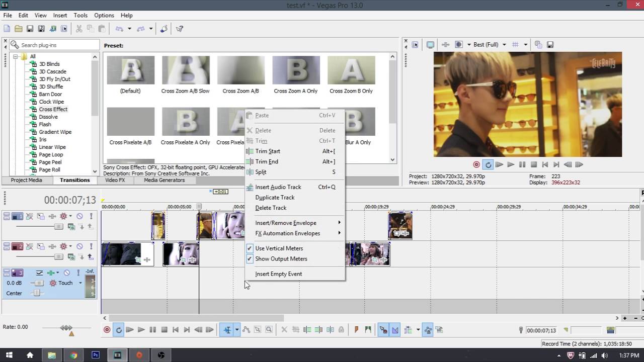
Task: Click the Undo arrow icon in the toolbar
Action: (119, 29)
